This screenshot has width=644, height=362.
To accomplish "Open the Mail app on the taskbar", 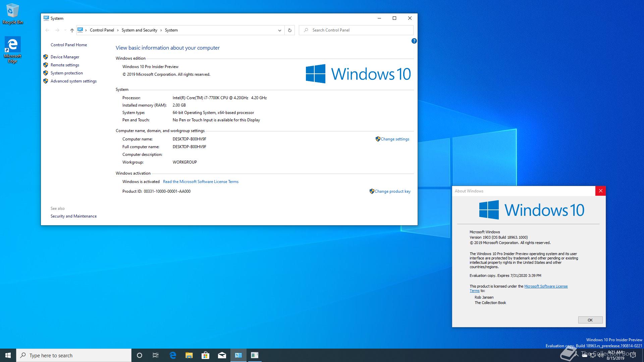I will tap(222, 355).
